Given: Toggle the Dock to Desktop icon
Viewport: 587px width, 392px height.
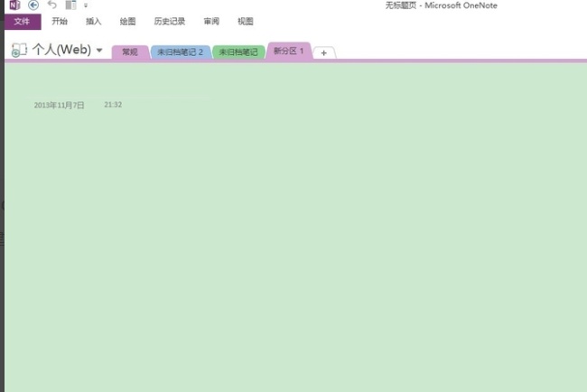Looking at the screenshot, I should (x=70, y=5).
